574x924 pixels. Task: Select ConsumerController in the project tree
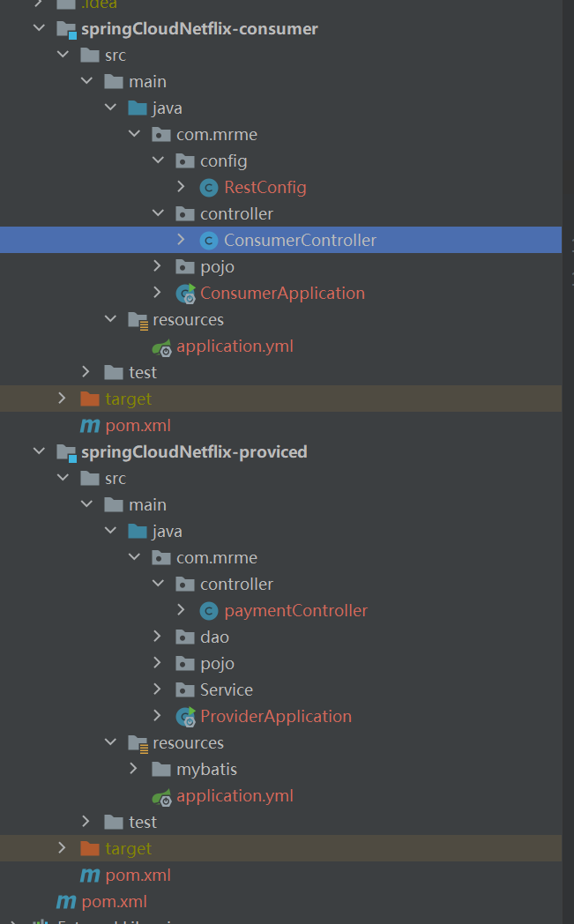pyautogui.click(x=300, y=240)
